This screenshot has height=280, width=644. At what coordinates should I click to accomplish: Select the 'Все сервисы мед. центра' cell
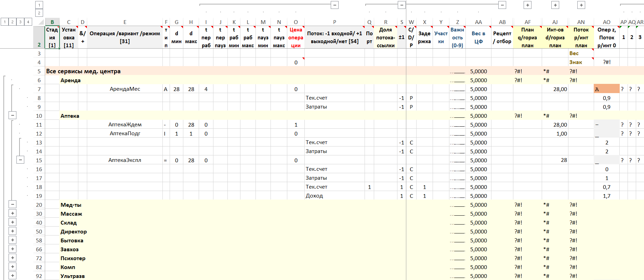(x=83, y=71)
